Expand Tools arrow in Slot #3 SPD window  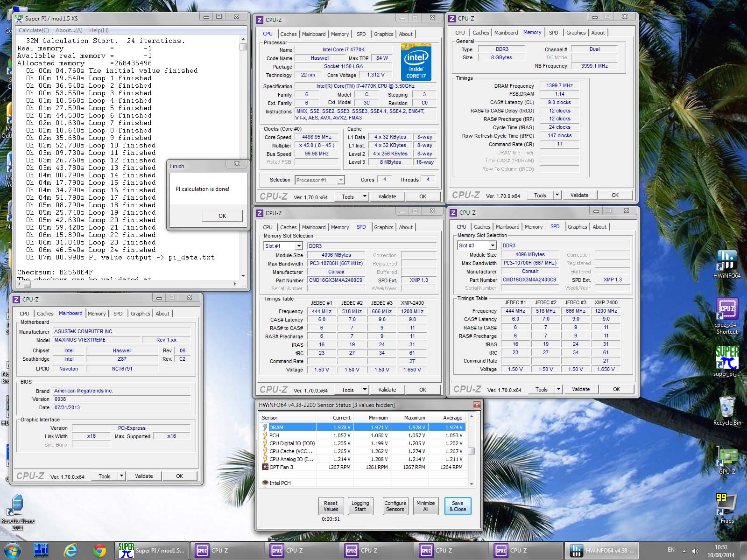pyautogui.click(x=558, y=389)
